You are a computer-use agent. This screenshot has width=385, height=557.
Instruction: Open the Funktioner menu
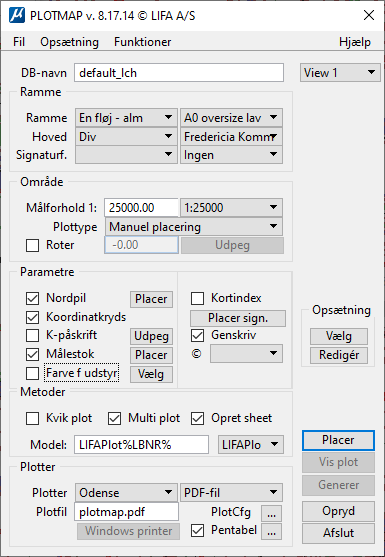coord(142,42)
